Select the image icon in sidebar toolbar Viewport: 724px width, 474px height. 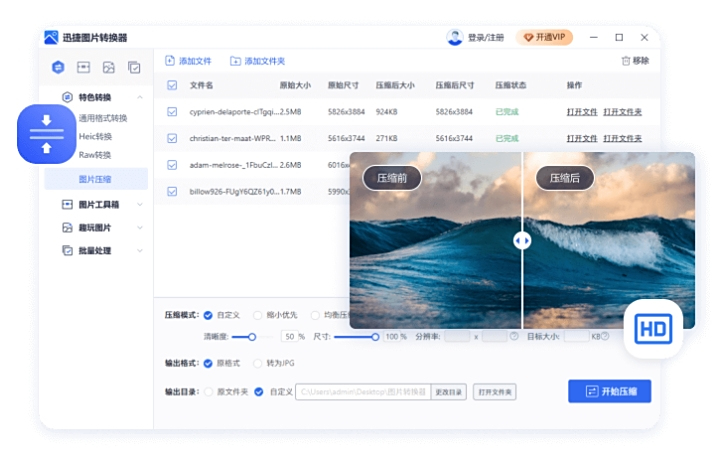[x=108, y=68]
